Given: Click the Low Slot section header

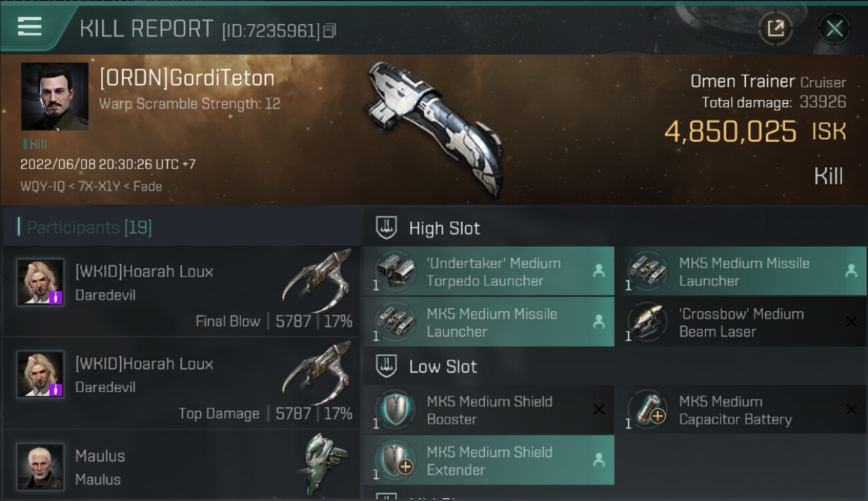Looking at the screenshot, I should point(443,367).
